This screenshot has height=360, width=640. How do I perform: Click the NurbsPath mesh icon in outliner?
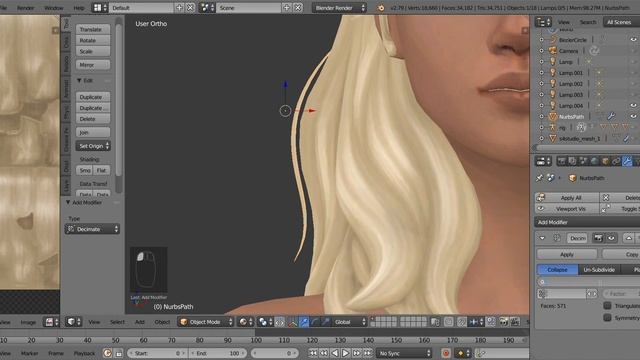(x=553, y=117)
